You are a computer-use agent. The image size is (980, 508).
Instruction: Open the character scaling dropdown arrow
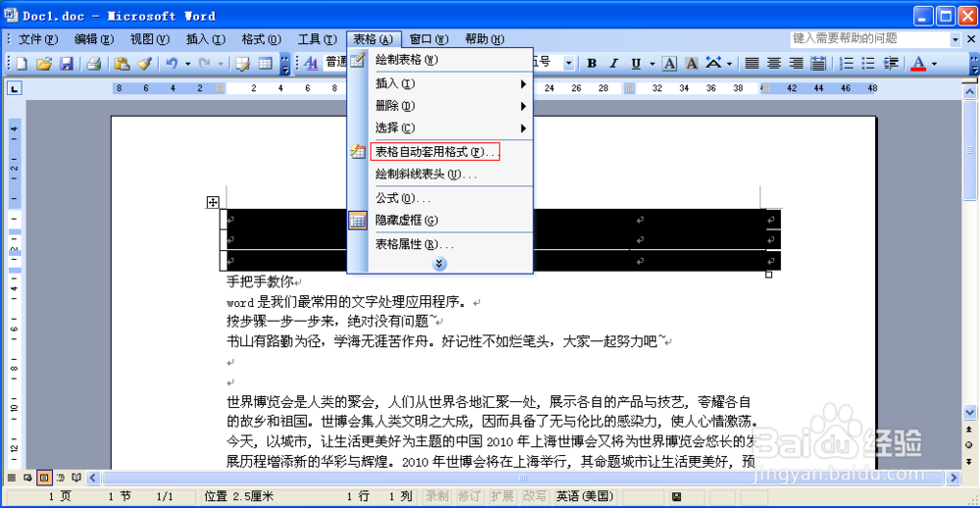(729, 63)
